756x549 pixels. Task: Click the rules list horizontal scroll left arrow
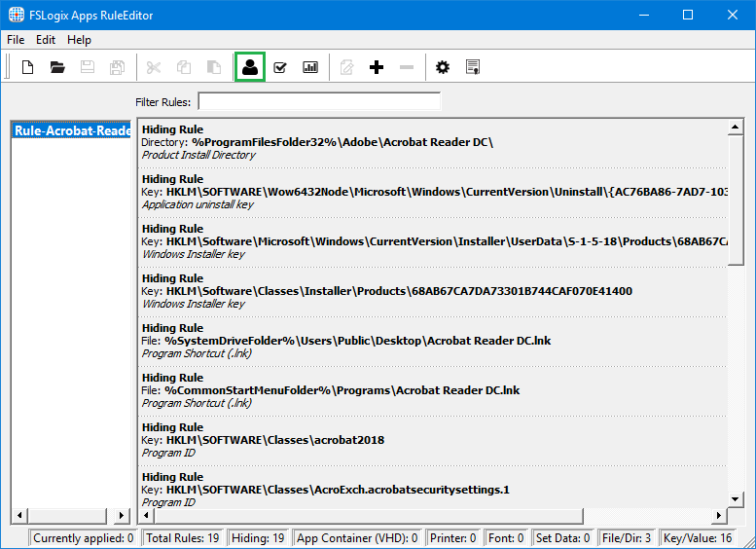[x=147, y=516]
